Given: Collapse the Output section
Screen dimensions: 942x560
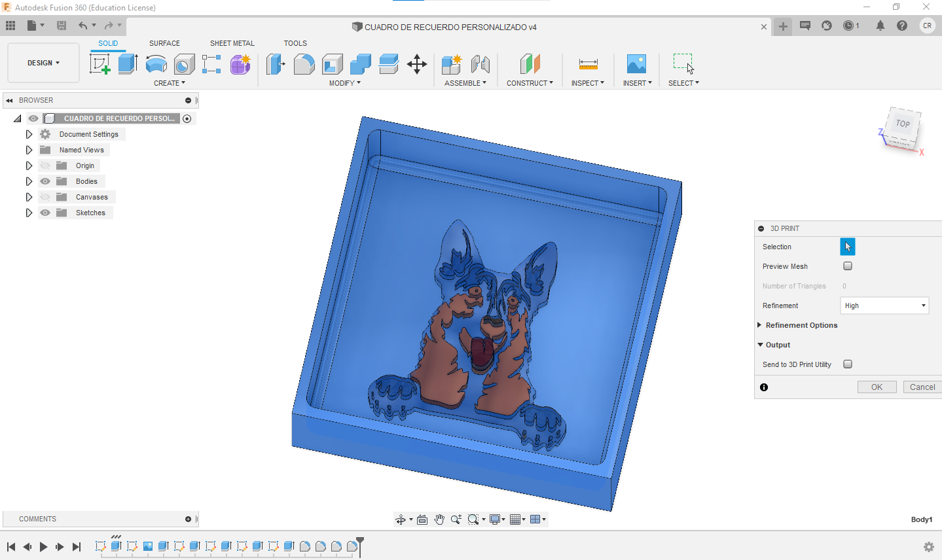Looking at the screenshot, I should (760, 345).
